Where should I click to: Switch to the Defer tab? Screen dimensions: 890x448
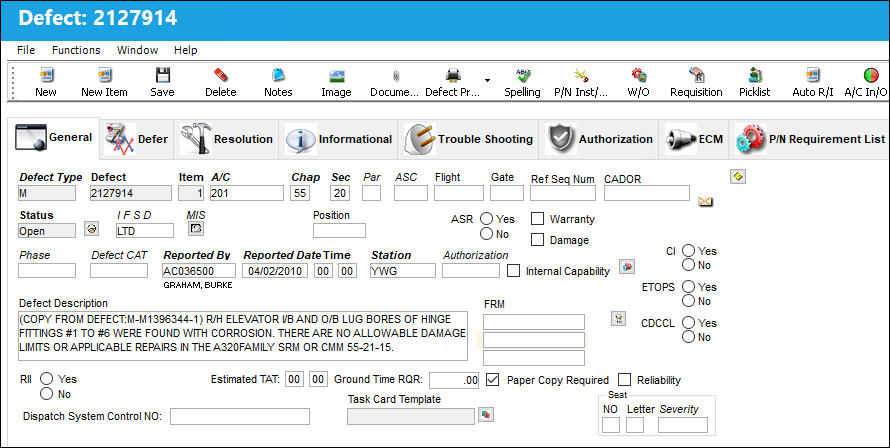click(x=136, y=139)
